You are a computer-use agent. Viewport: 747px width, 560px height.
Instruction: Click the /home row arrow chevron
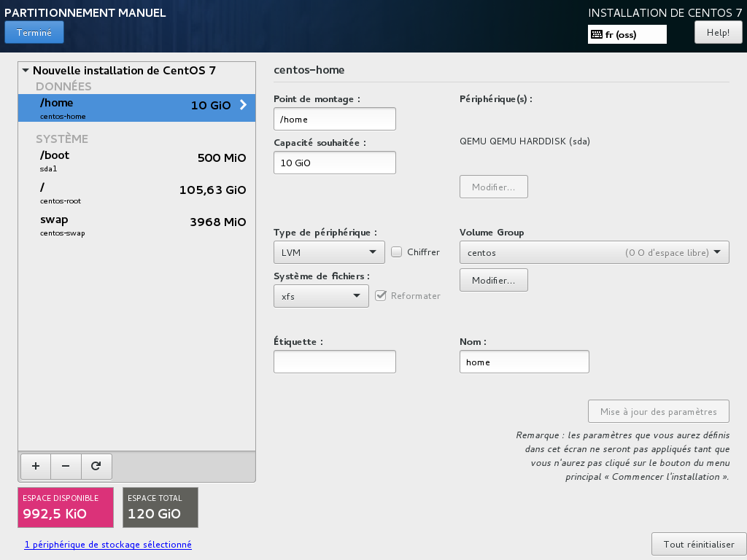(x=243, y=105)
